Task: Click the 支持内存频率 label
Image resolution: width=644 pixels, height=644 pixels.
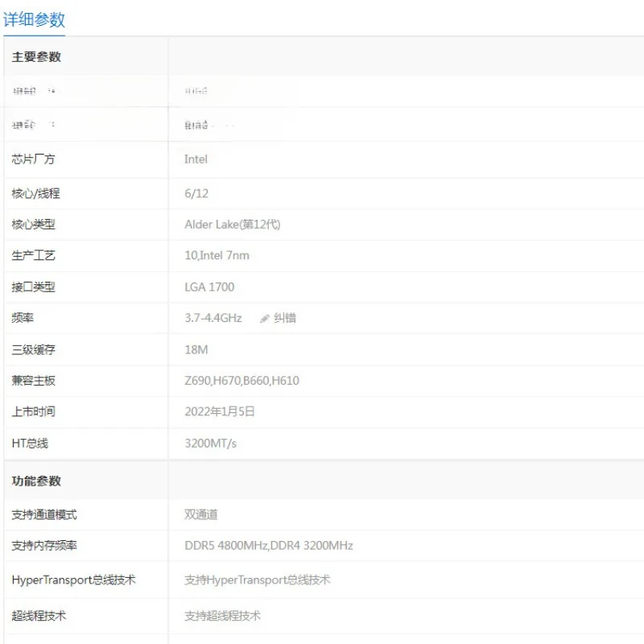Action: (44, 546)
